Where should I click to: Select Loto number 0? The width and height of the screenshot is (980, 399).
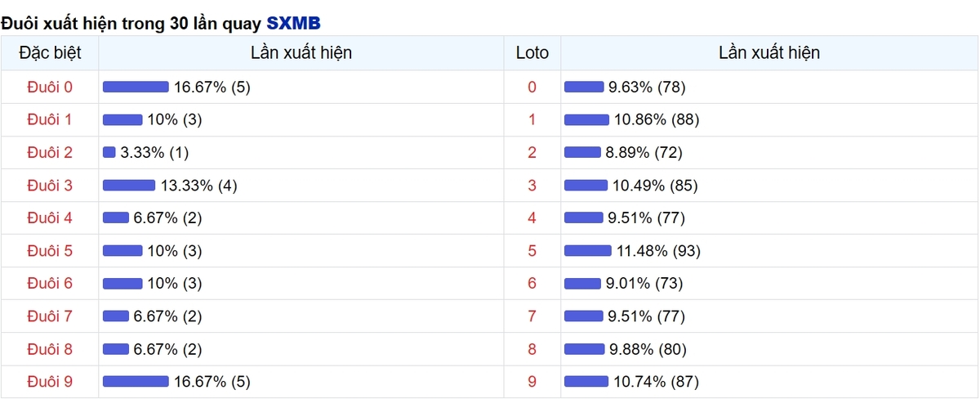coord(532,87)
